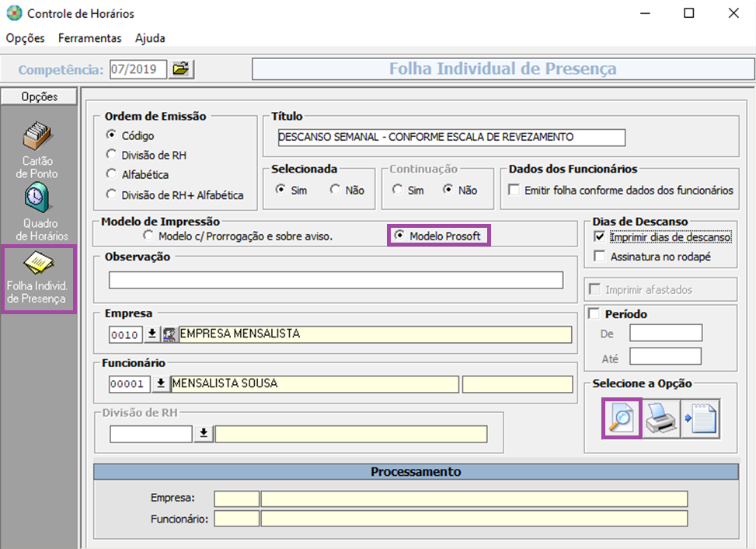Click the MENSALISTA SOUSA name field
The height and width of the screenshot is (549, 756).
(x=315, y=384)
